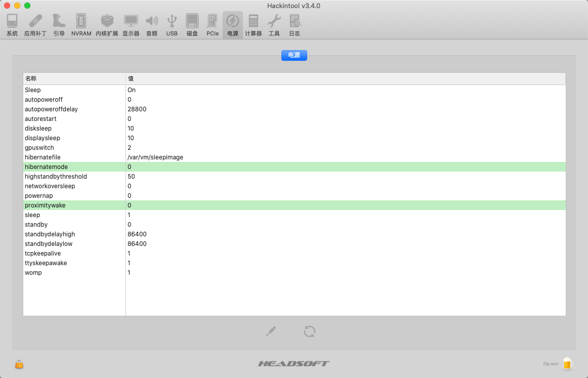This screenshot has height=378, width=588.
Task: Click the HEADSOFT logo link
Action: click(x=293, y=363)
